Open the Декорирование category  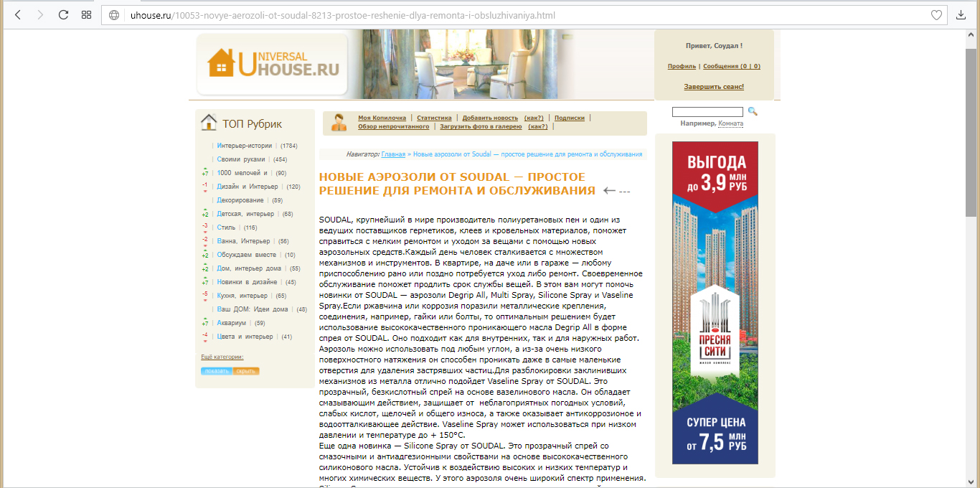(240, 200)
